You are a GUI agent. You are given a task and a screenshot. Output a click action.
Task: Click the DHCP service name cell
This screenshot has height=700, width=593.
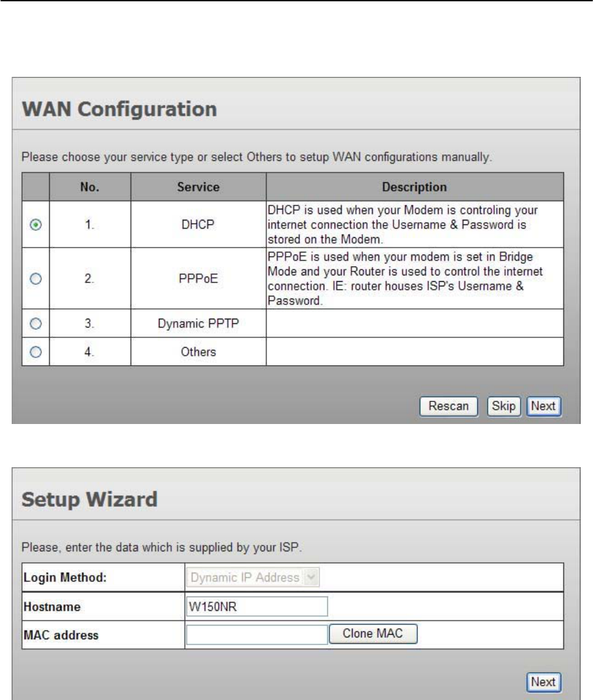click(198, 225)
